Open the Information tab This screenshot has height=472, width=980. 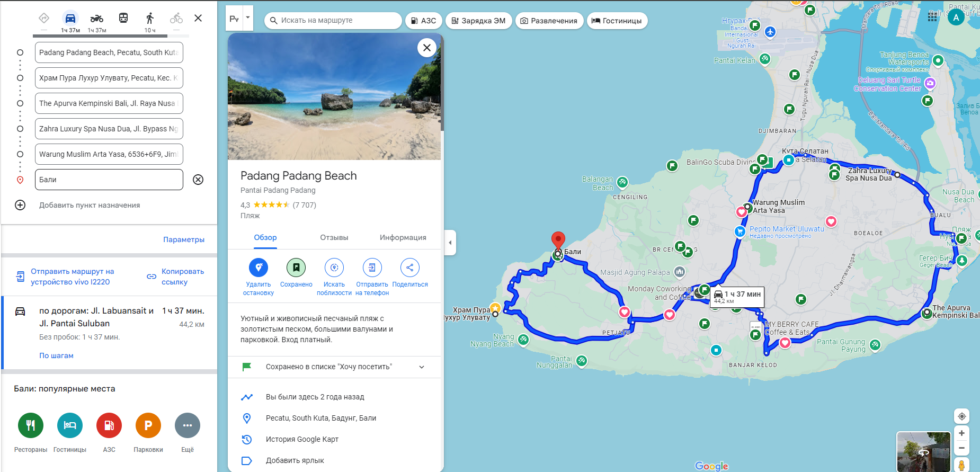click(x=403, y=237)
